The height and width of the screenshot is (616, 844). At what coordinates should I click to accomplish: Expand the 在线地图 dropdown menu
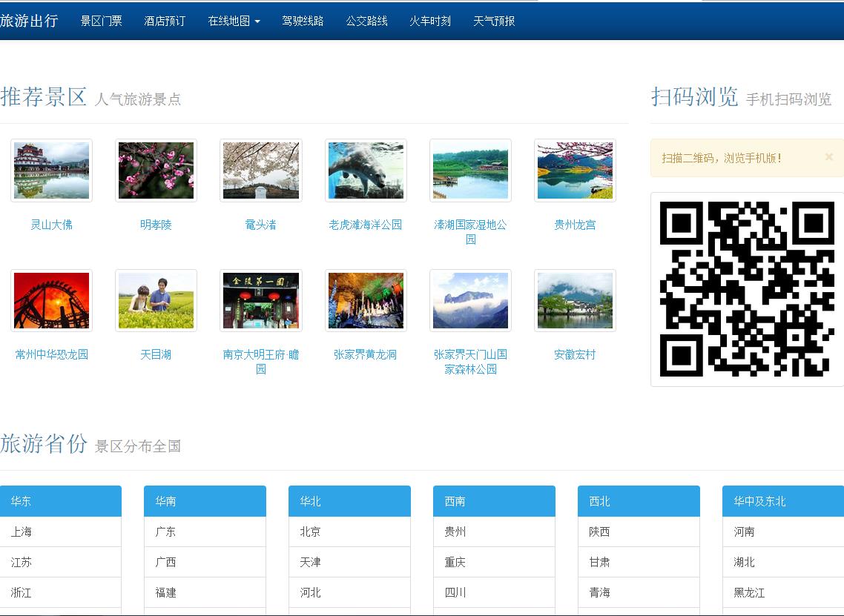coord(234,21)
